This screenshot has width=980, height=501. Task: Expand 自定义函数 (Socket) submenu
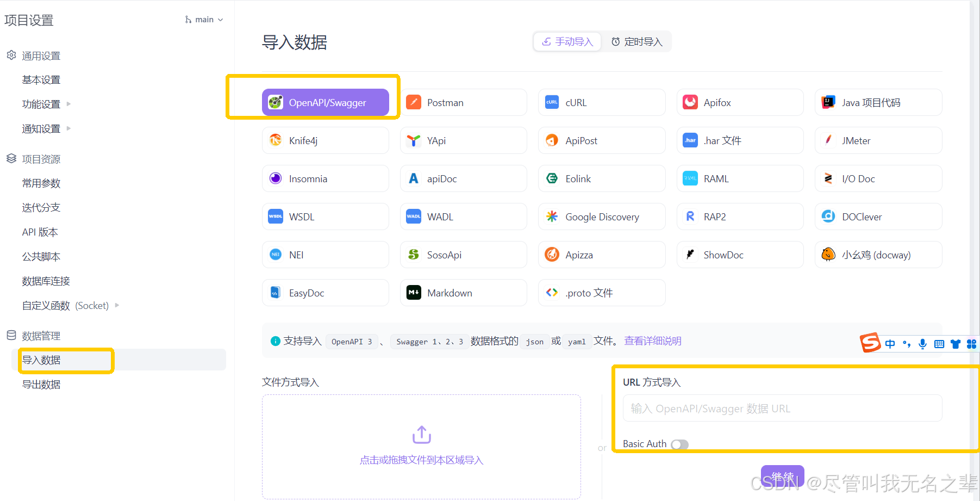coord(117,305)
